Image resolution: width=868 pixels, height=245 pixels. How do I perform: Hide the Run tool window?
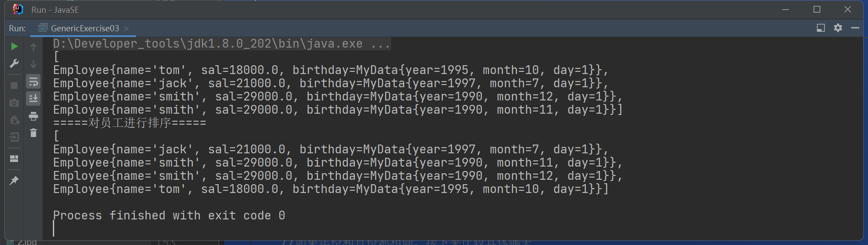coord(855,28)
